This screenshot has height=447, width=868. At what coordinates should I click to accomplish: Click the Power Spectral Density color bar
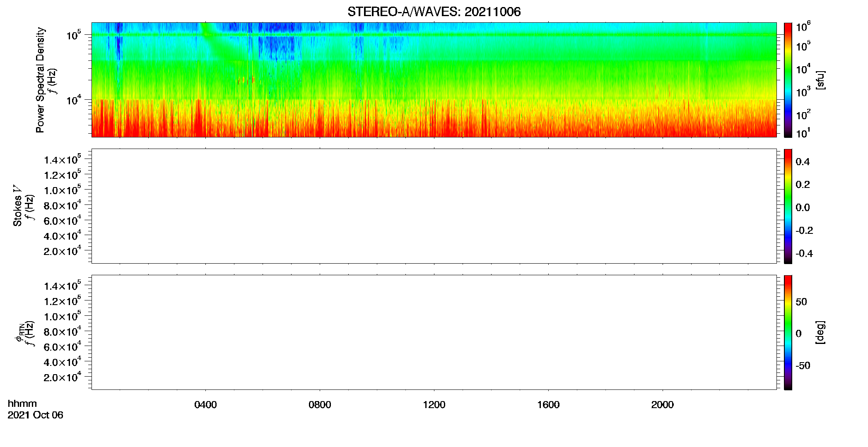tap(788, 80)
